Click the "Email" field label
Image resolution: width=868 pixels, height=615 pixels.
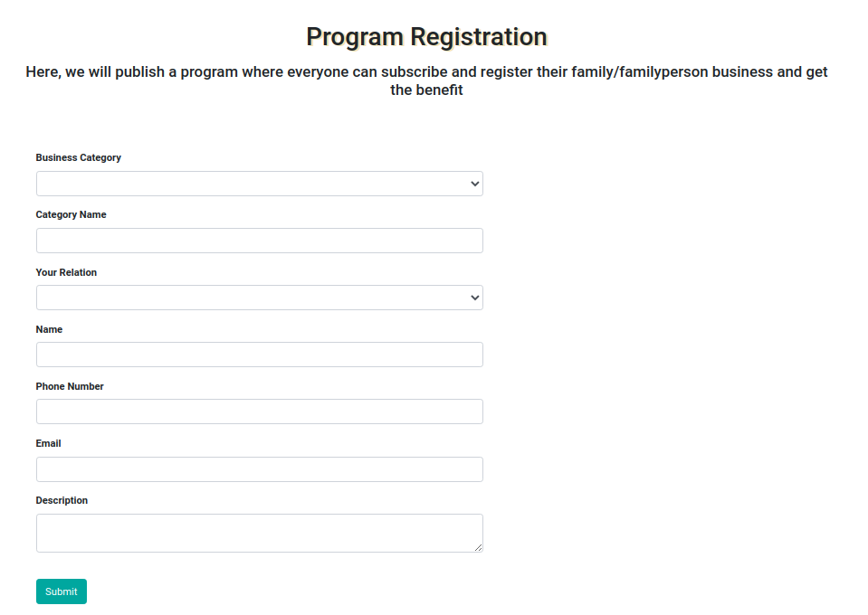49,443
